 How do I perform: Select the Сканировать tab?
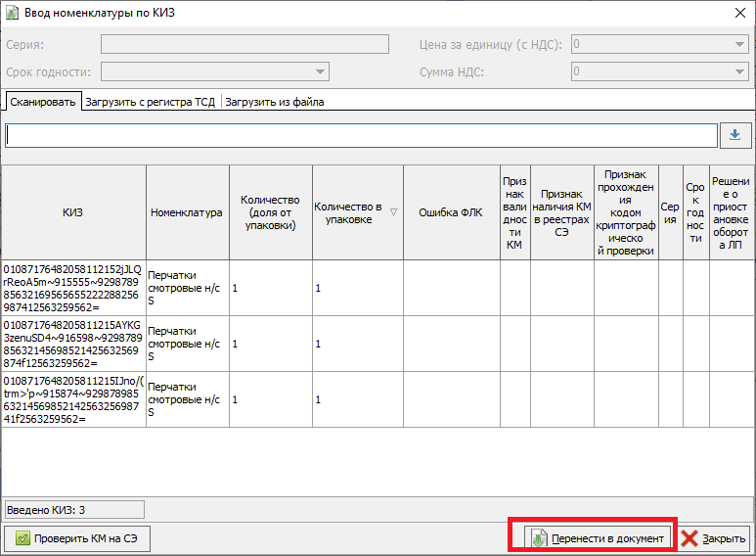tap(41, 102)
